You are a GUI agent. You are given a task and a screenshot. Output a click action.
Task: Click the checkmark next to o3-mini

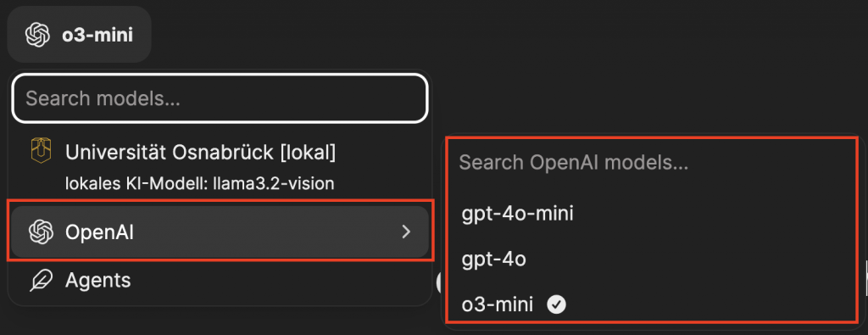[x=556, y=304]
